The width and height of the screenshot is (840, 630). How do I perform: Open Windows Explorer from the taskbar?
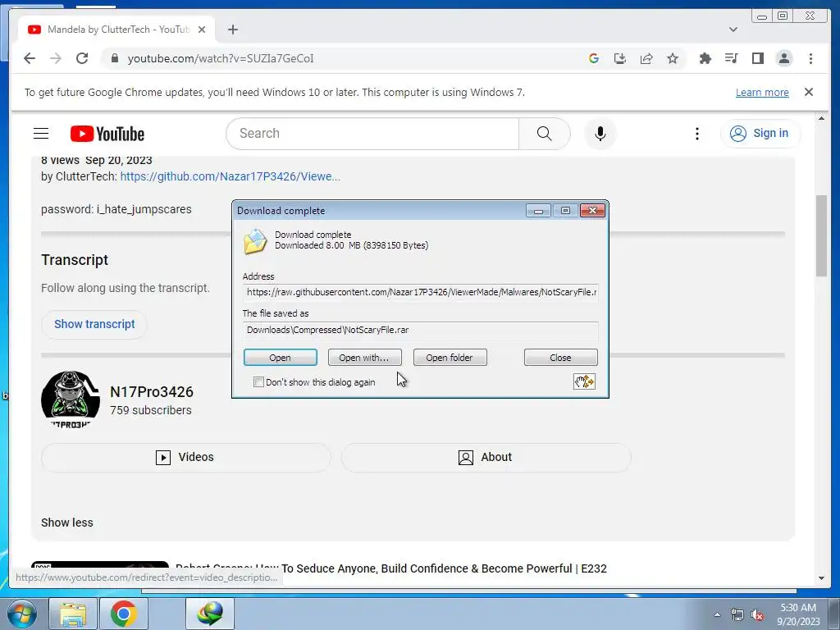coord(73,614)
